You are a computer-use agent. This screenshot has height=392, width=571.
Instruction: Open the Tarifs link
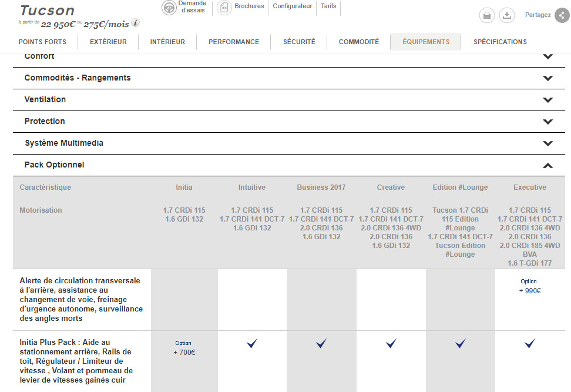click(328, 6)
